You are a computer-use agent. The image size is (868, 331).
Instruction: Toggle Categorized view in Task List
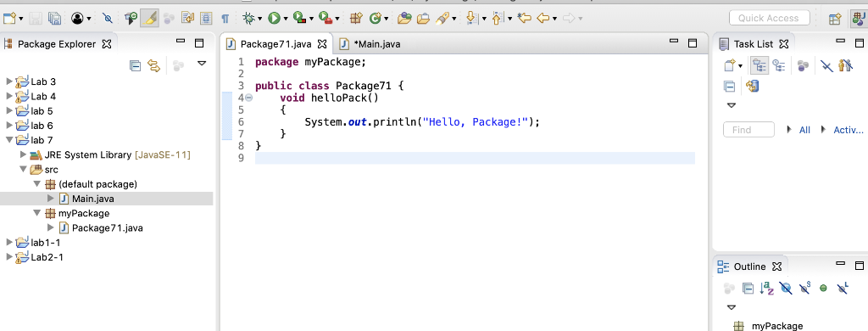click(759, 66)
